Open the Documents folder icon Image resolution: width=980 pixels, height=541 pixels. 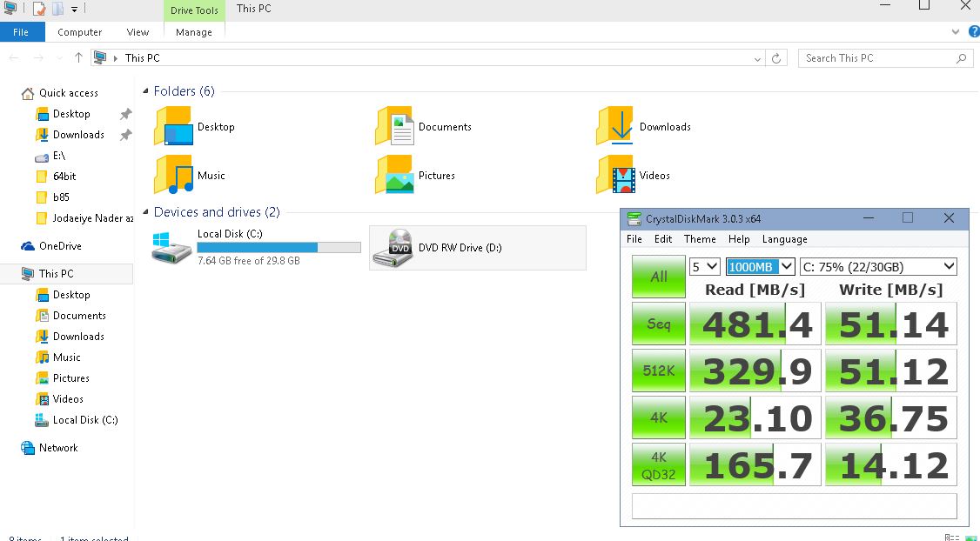pyautogui.click(x=394, y=125)
